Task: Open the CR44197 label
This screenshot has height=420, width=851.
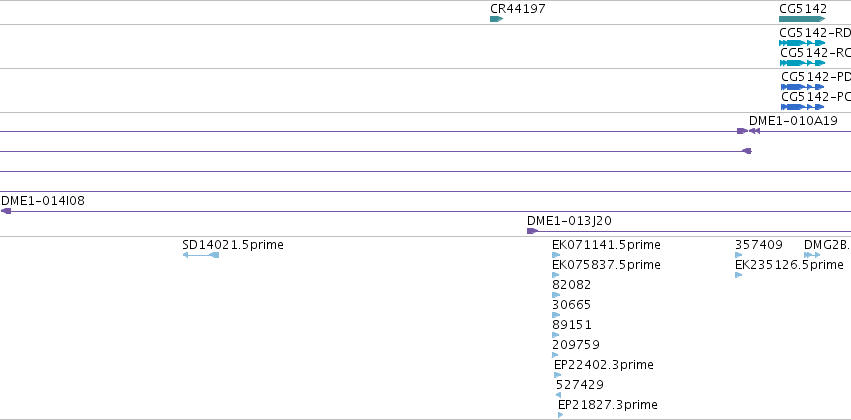Action: coord(518,9)
